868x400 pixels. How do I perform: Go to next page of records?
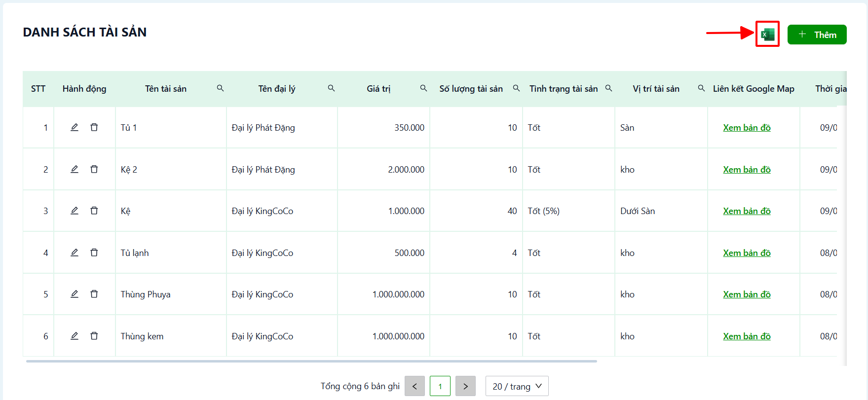click(x=465, y=386)
